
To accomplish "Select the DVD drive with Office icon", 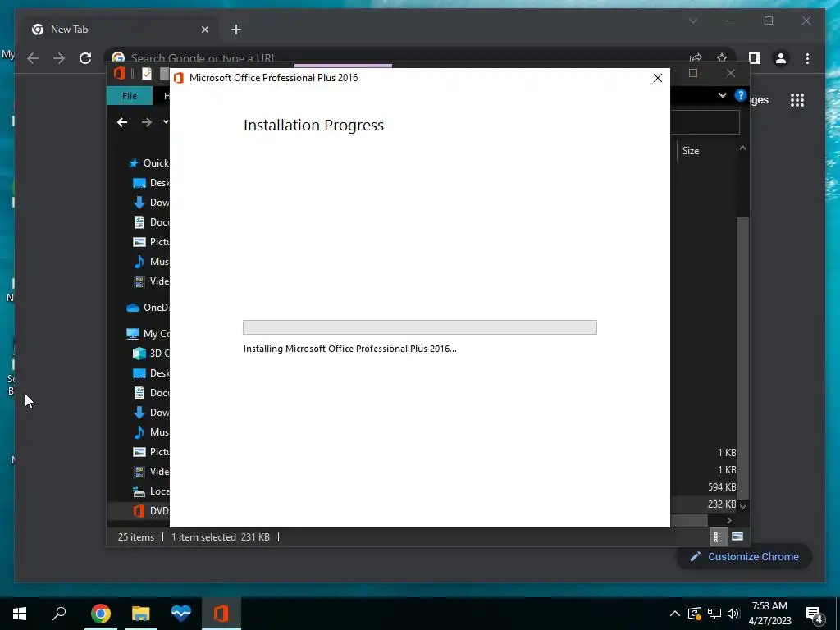I will pos(151,510).
